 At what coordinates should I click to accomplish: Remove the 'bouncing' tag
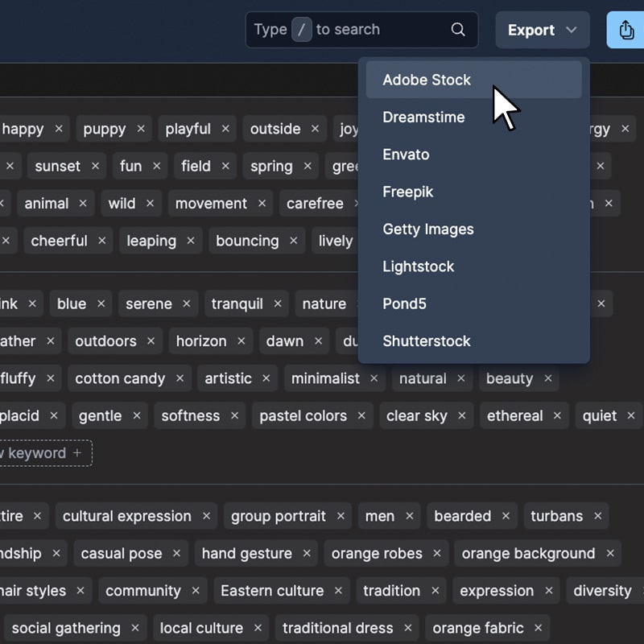click(x=293, y=241)
